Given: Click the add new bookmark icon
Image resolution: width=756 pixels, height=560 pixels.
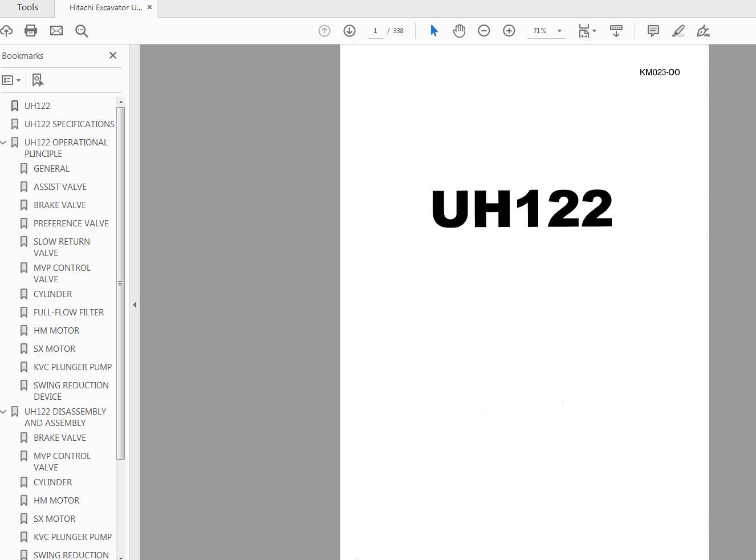Looking at the screenshot, I should 38,80.
